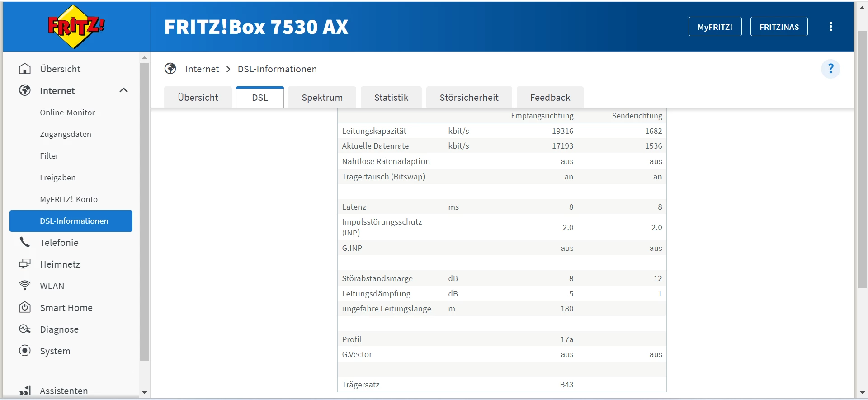Click the MyFRITZ! button
Image resolution: width=868 pixels, height=400 pixels.
(x=715, y=27)
